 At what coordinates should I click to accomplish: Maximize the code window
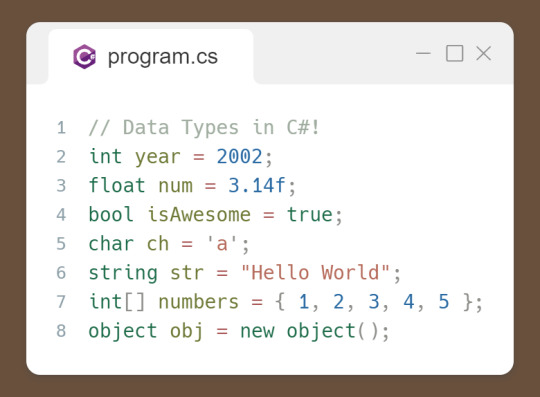point(454,53)
